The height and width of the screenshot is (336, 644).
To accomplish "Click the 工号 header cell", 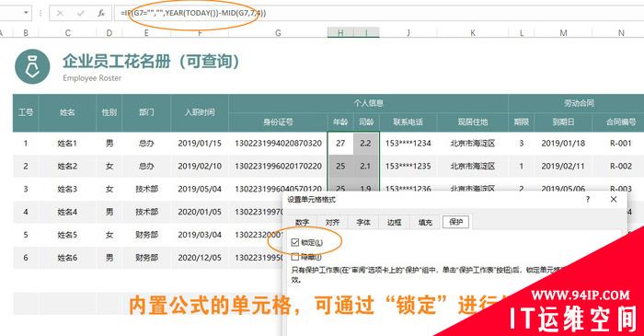I will click(26, 112).
